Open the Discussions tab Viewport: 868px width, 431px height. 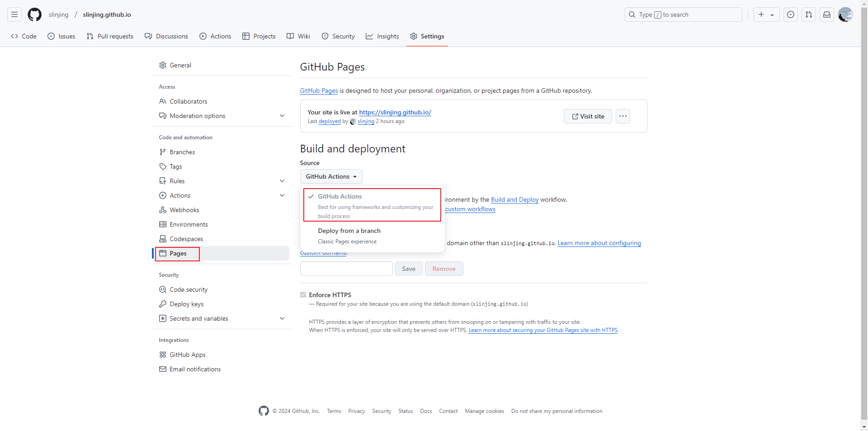(166, 36)
